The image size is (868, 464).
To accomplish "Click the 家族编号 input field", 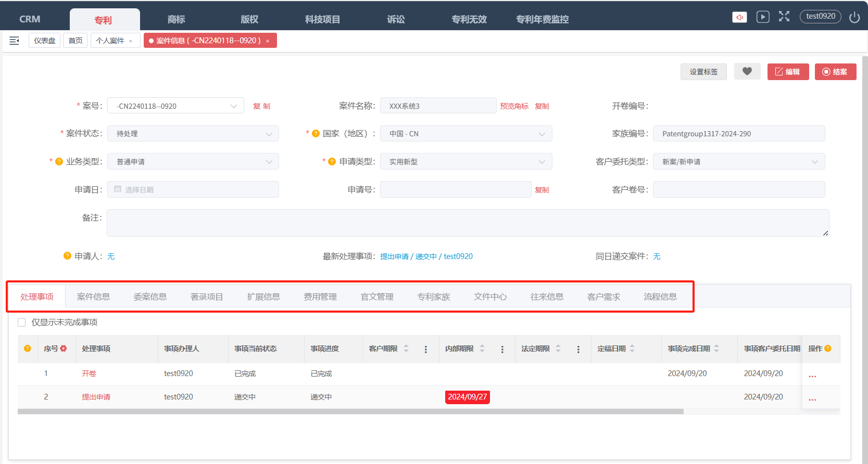I will coord(739,134).
